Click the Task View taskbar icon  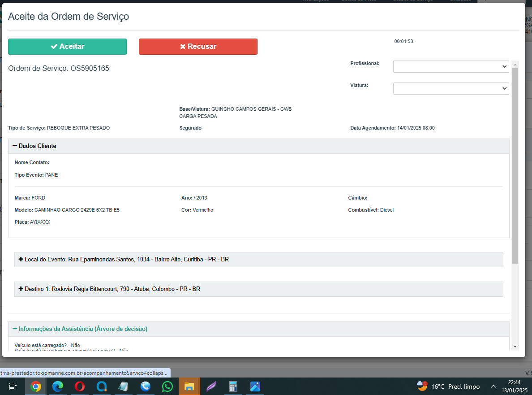click(13, 386)
